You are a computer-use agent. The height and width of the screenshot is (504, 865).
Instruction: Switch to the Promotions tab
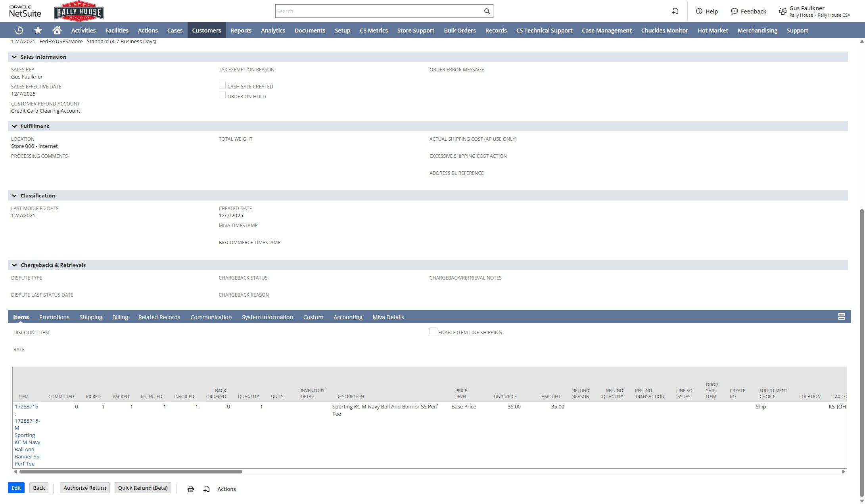coord(54,317)
